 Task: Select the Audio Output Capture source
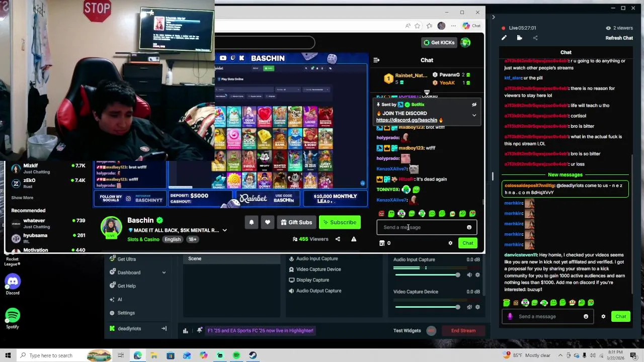tap(318, 291)
